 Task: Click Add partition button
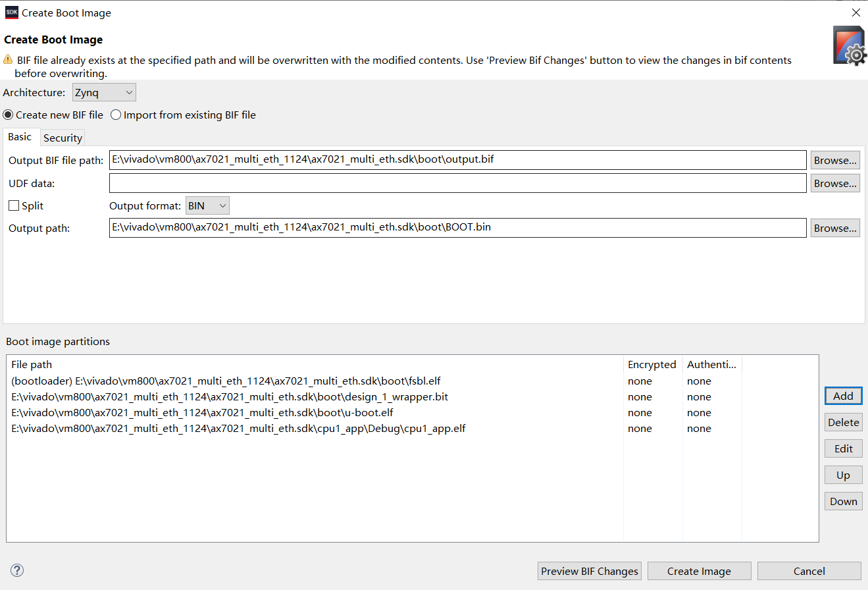tap(843, 396)
